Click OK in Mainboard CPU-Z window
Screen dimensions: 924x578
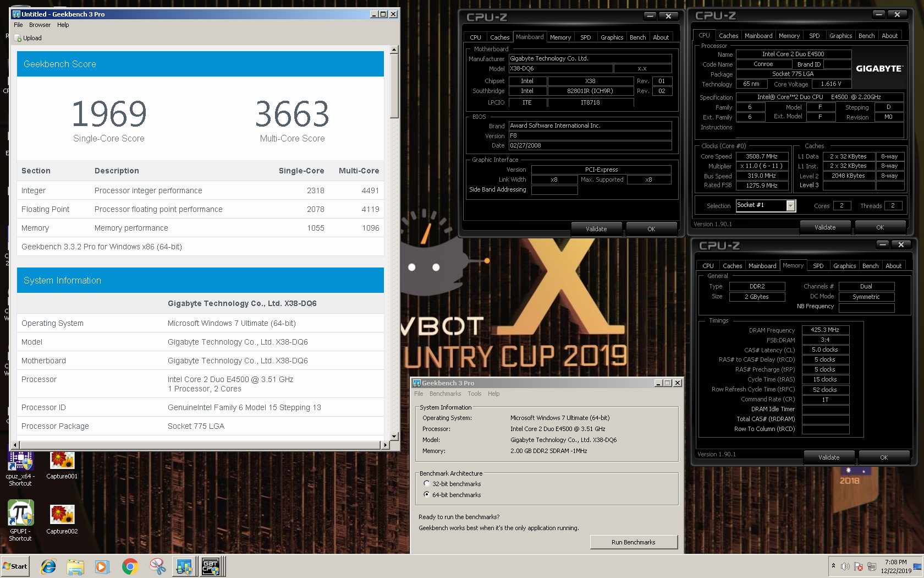(651, 229)
